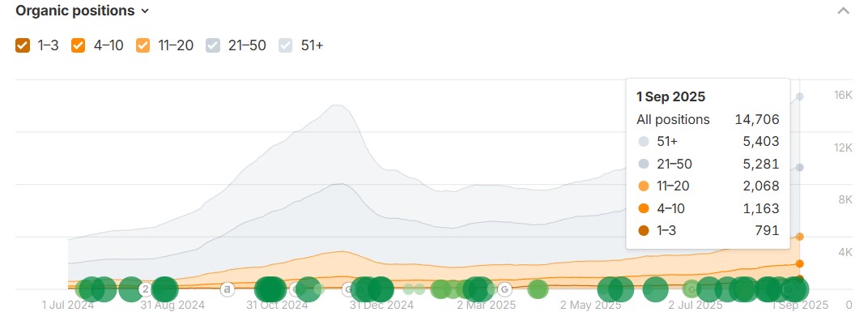Enable the 21–50 positions checkbox
The height and width of the screenshot is (325, 868).
213,45
